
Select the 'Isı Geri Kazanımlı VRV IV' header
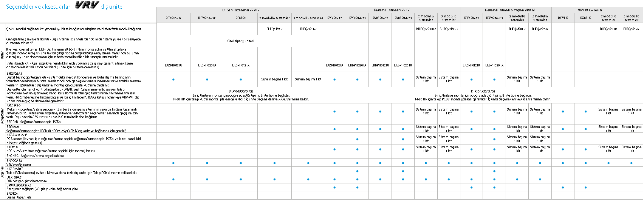(241, 10)
